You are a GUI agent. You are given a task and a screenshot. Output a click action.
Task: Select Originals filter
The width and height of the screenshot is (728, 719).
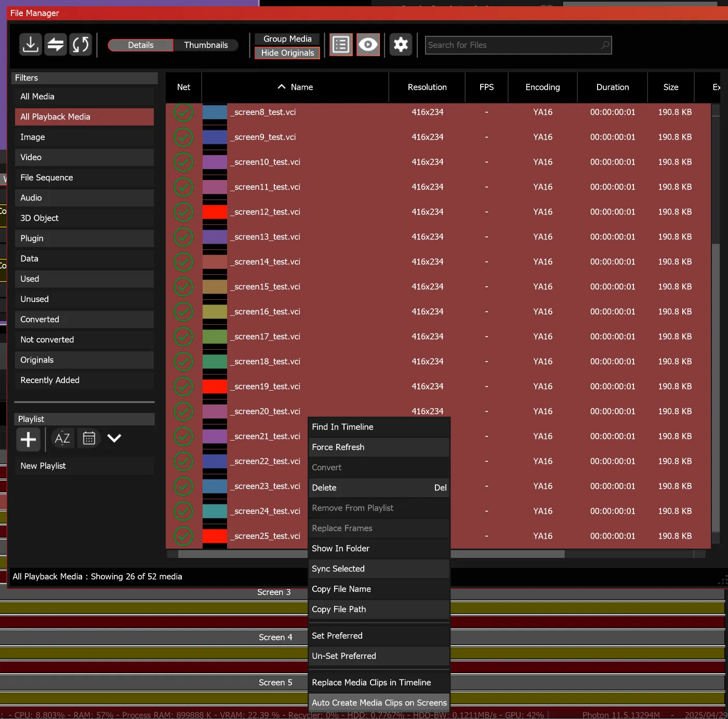pos(84,360)
